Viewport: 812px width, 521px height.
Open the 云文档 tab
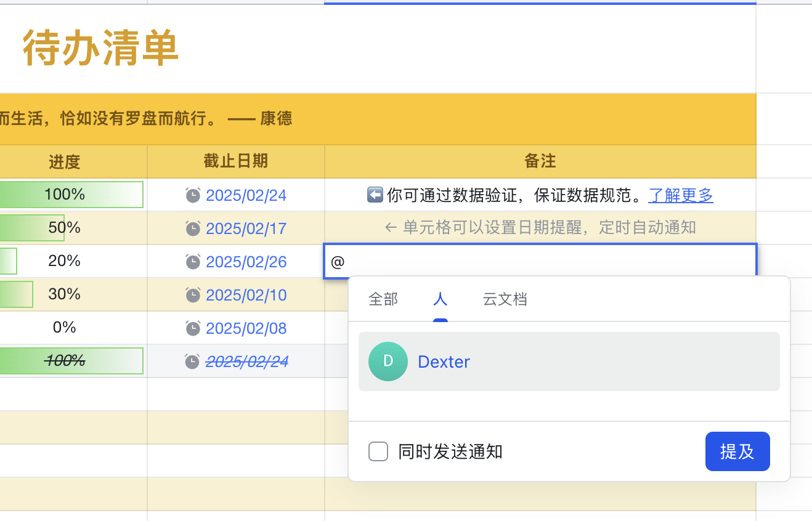[x=505, y=300]
